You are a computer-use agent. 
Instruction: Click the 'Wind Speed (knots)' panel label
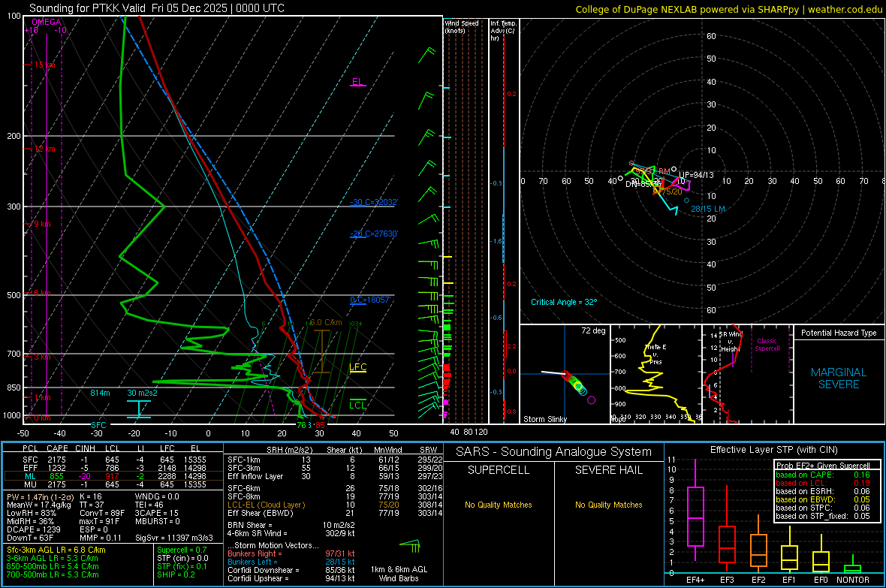click(x=461, y=26)
